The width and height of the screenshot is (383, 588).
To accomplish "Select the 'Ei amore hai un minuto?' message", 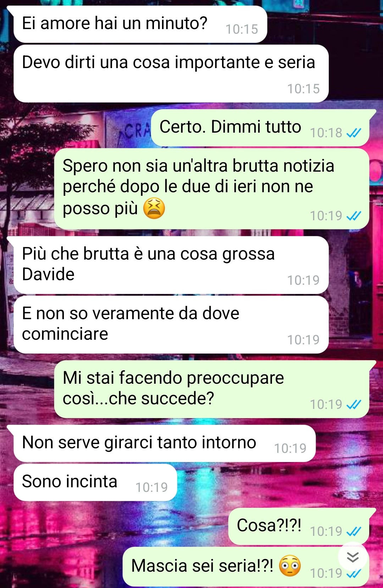I will point(140,24).
